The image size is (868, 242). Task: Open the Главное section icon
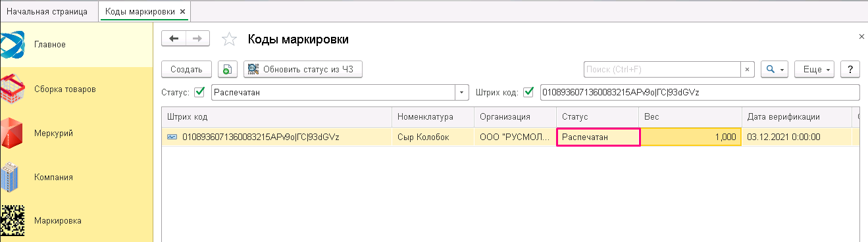coord(13,45)
